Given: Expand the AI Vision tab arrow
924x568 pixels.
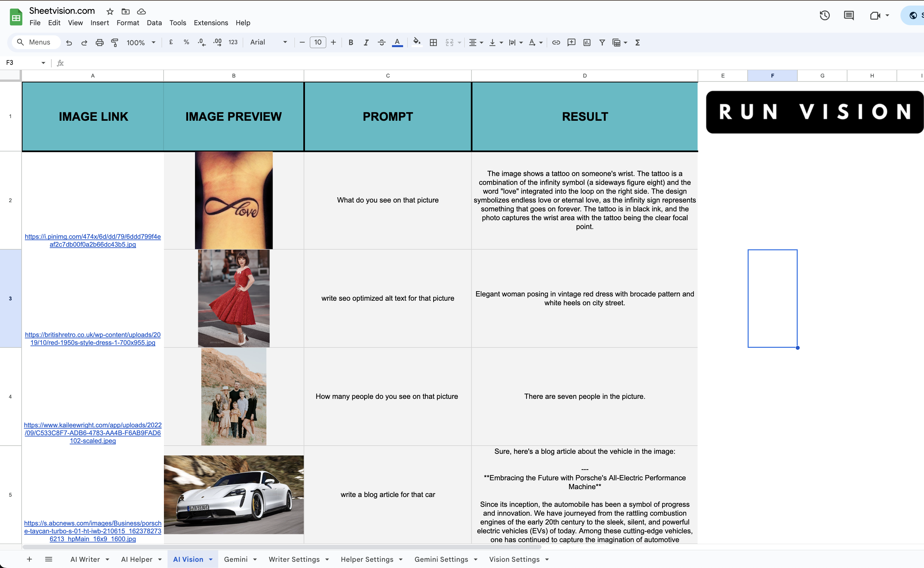Looking at the screenshot, I should [x=211, y=559].
